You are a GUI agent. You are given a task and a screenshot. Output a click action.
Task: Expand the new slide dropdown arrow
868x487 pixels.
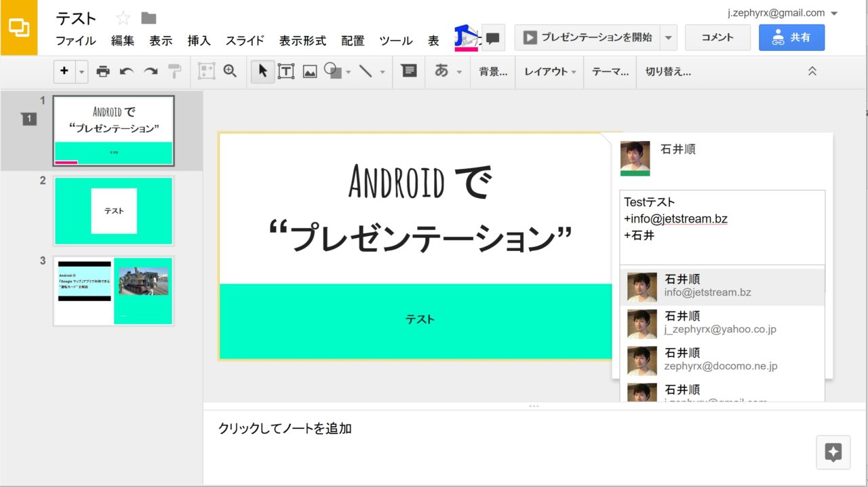click(x=82, y=71)
